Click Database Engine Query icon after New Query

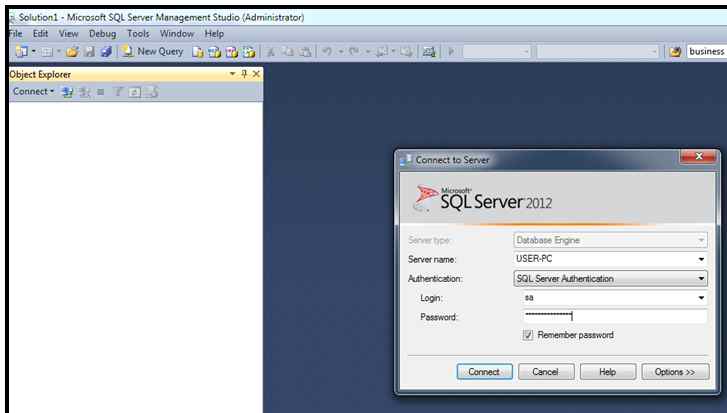point(198,52)
